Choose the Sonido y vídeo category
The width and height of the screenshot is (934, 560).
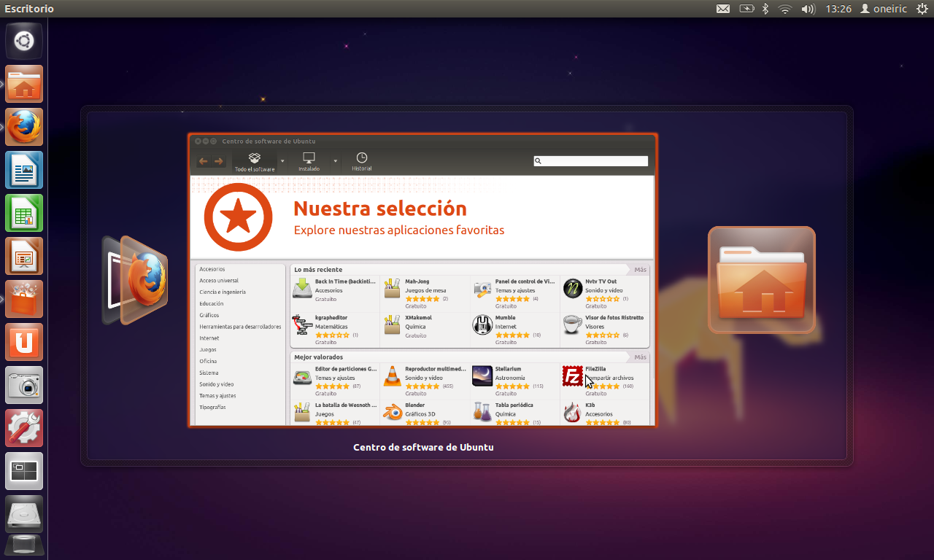pos(217,384)
